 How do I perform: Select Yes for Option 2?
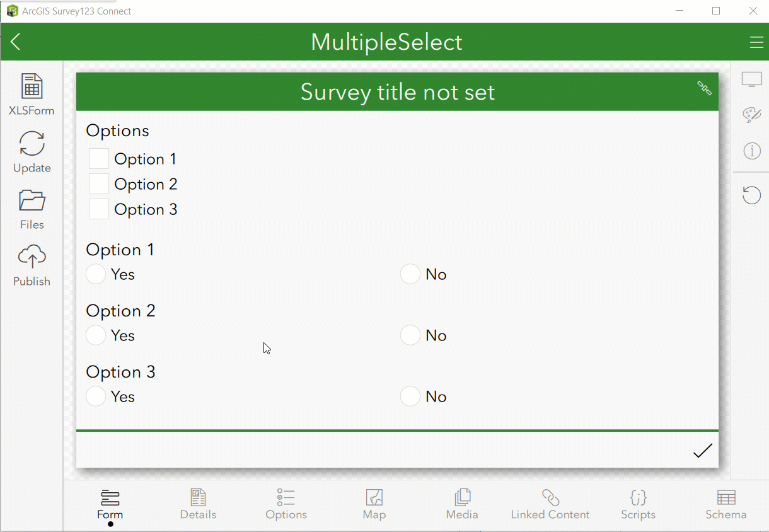pyautogui.click(x=95, y=335)
